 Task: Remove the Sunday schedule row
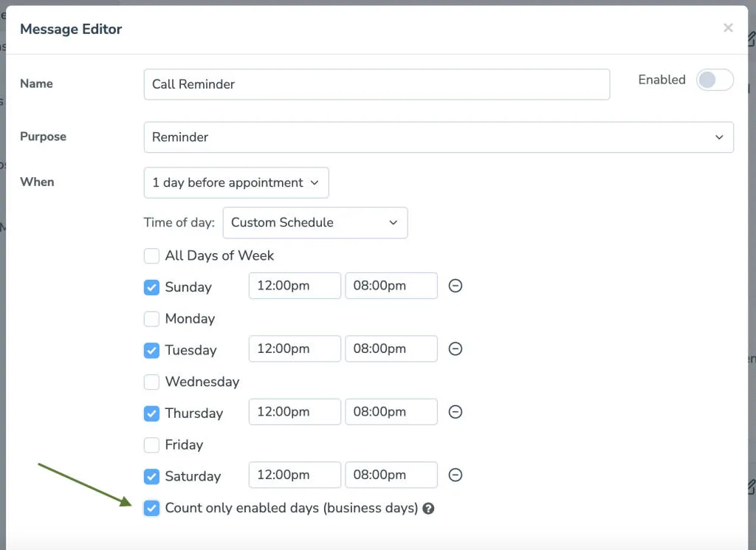pos(456,286)
